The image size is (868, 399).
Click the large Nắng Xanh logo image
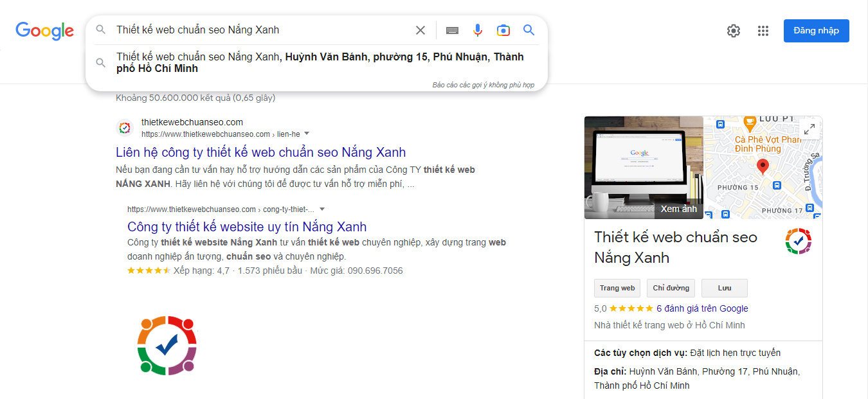pos(167,345)
